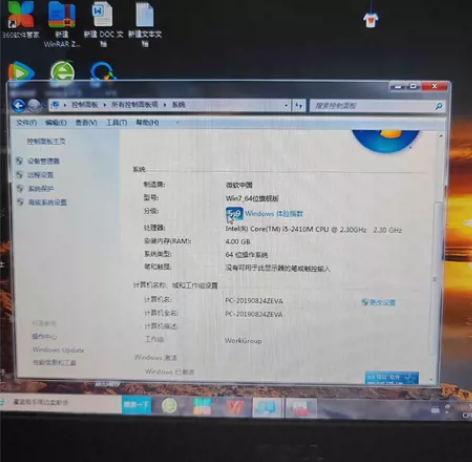Open 360 browser from the taskbar
Viewport: 472px width, 462px height.
(169, 406)
